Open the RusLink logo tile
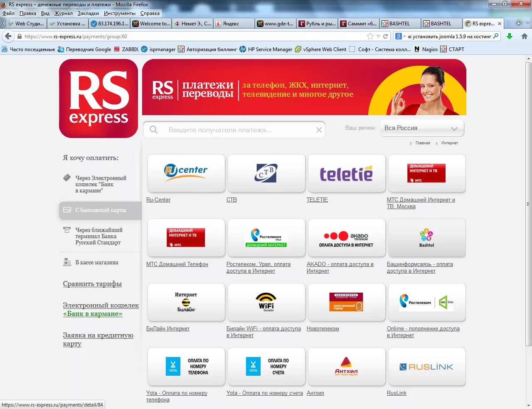 [427, 367]
